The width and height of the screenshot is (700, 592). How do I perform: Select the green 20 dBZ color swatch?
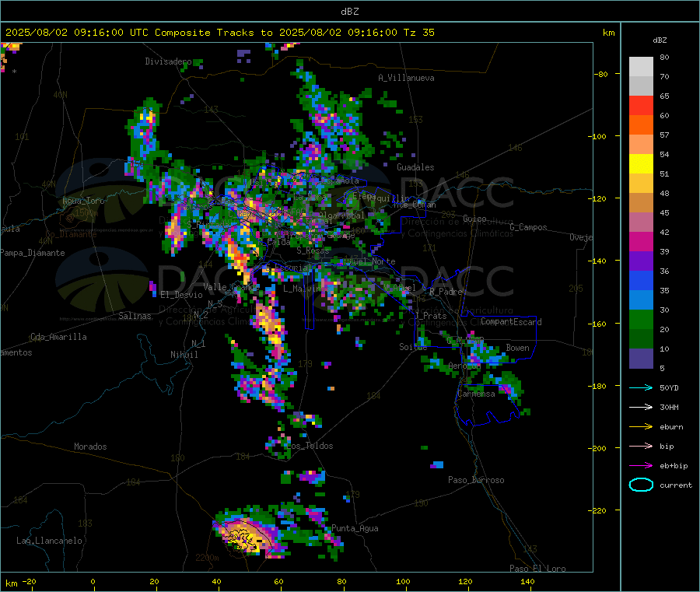[x=641, y=319]
